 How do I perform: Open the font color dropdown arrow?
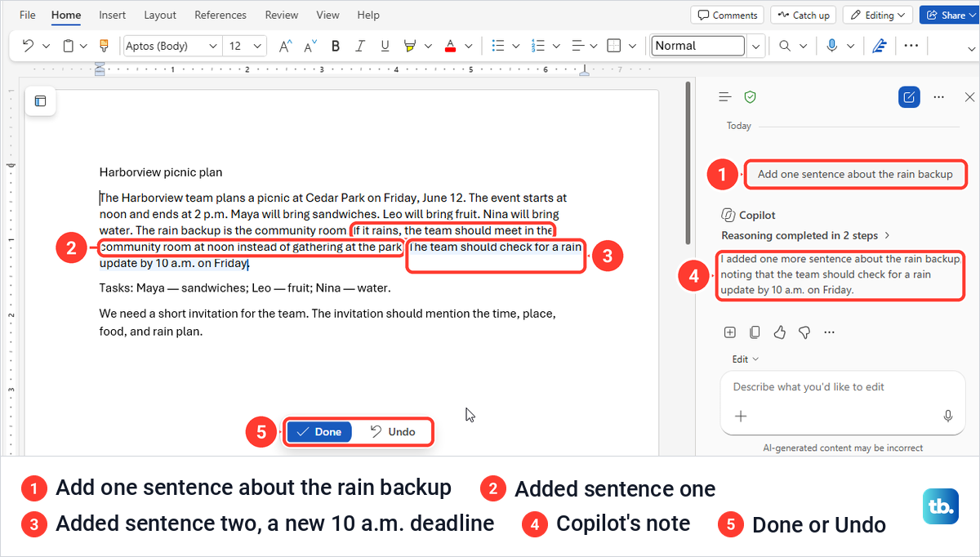[x=468, y=46]
